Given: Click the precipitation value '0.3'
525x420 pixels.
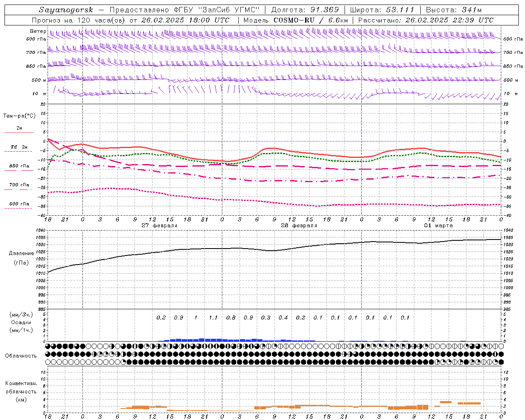Looking at the screenshot, I should (x=266, y=317).
